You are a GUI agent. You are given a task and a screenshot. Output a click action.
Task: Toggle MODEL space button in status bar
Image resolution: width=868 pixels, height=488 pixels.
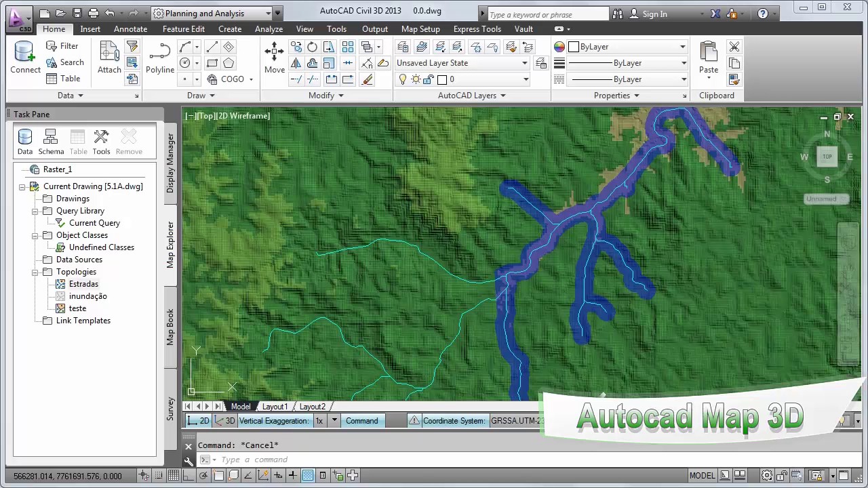coord(702,476)
